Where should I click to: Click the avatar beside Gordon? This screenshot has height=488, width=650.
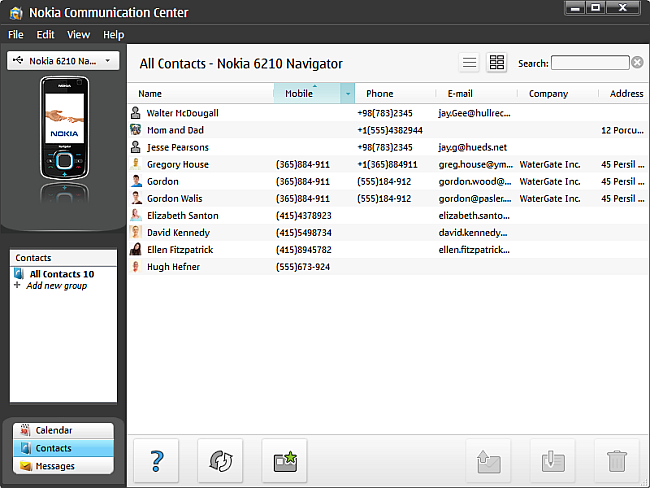136,181
